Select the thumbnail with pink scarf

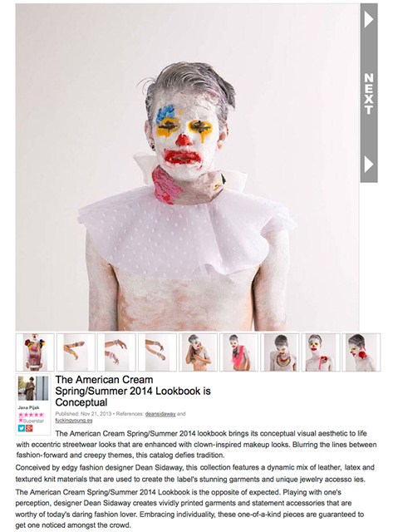(x=239, y=352)
